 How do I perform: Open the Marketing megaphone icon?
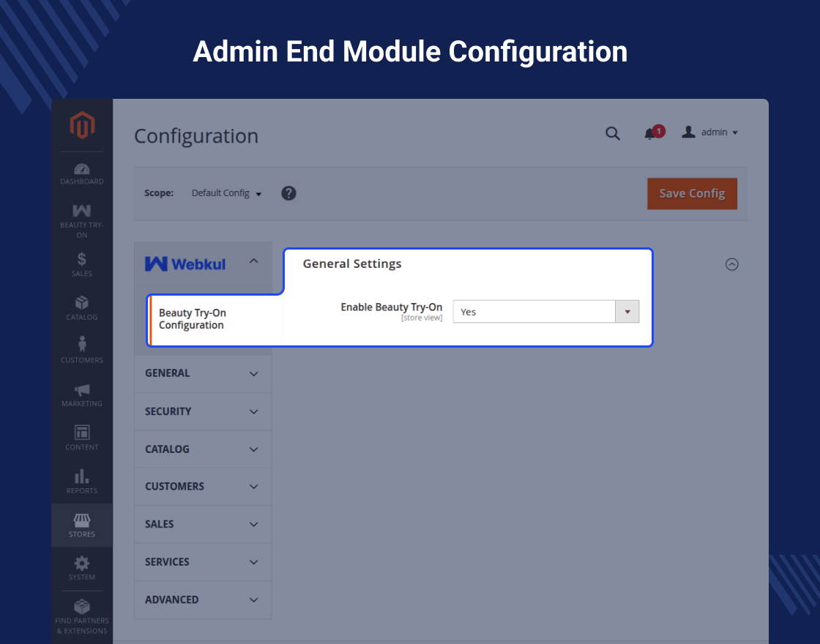[x=82, y=394]
